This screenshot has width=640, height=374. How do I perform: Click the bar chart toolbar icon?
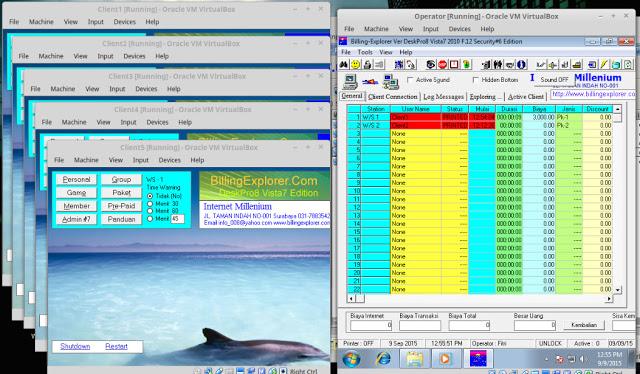pos(564,65)
